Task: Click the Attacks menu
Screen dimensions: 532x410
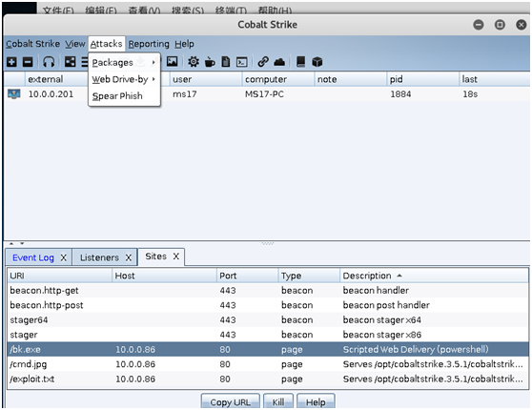Action: [106, 44]
